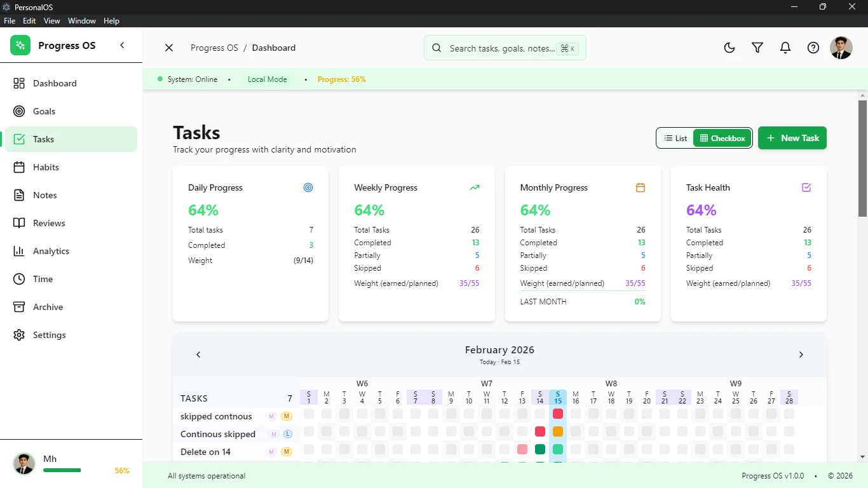Open the Archive section

pyautogui.click(x=71, y=307)
